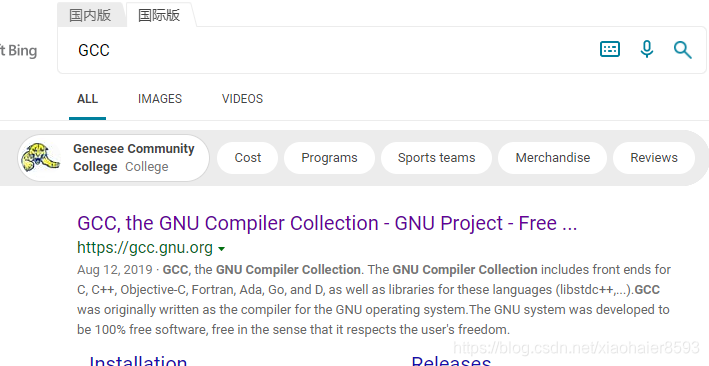The height and width of the screenshot is (366, 709).
Task: Click the Reviews filter chip
Action: coord(654,158)
